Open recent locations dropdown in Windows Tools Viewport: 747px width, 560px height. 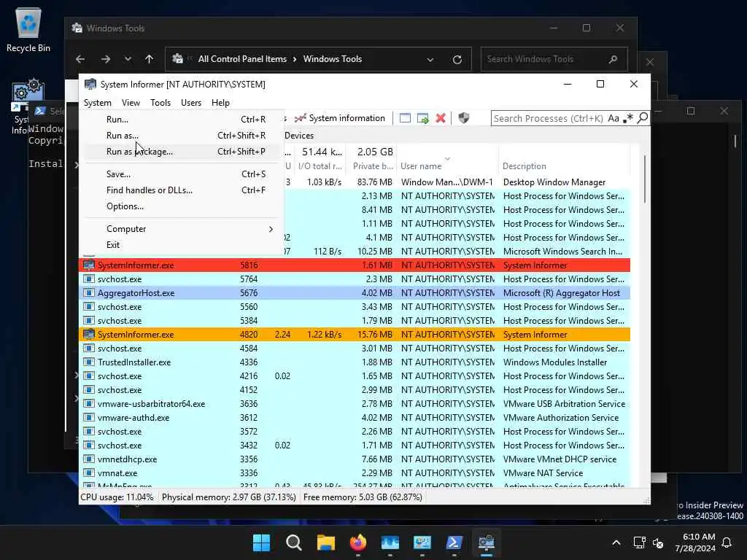point(128,59)
